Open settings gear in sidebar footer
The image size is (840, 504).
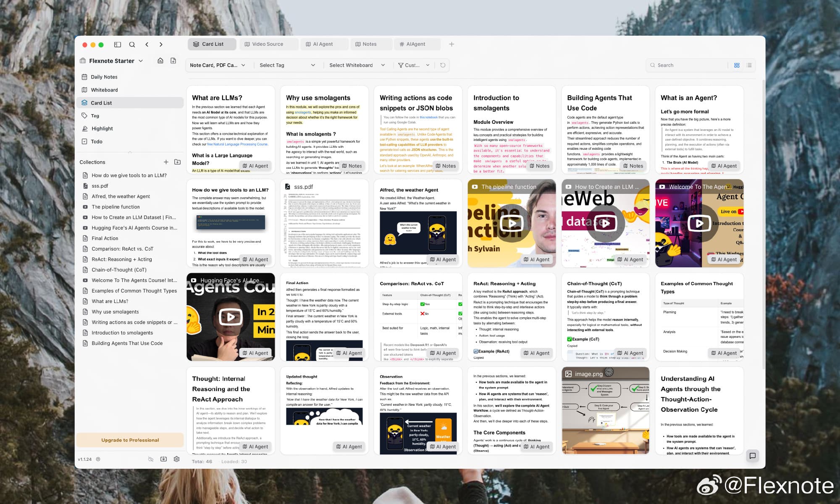[177, 459]
